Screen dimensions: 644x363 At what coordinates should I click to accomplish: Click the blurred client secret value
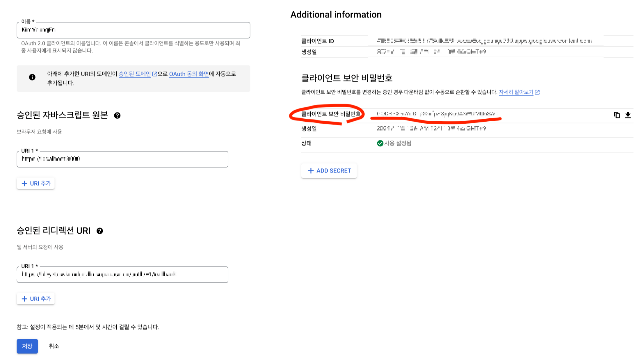pyautogui.click(x=435, y=114)
